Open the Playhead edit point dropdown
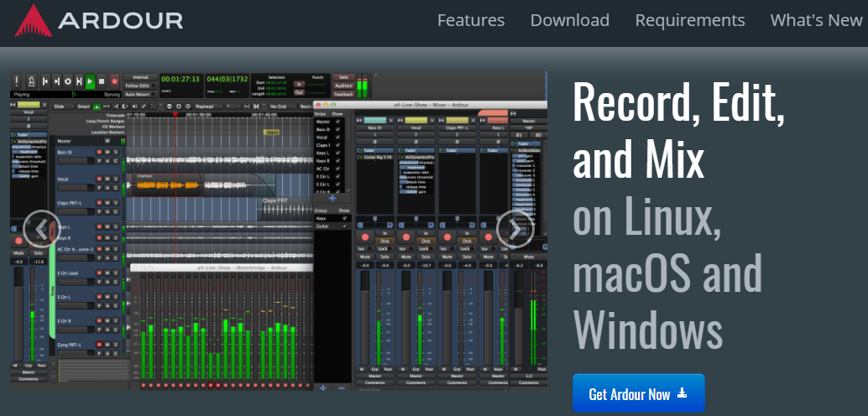The width and height of the screenshot is (868, 416). (207, 107)
